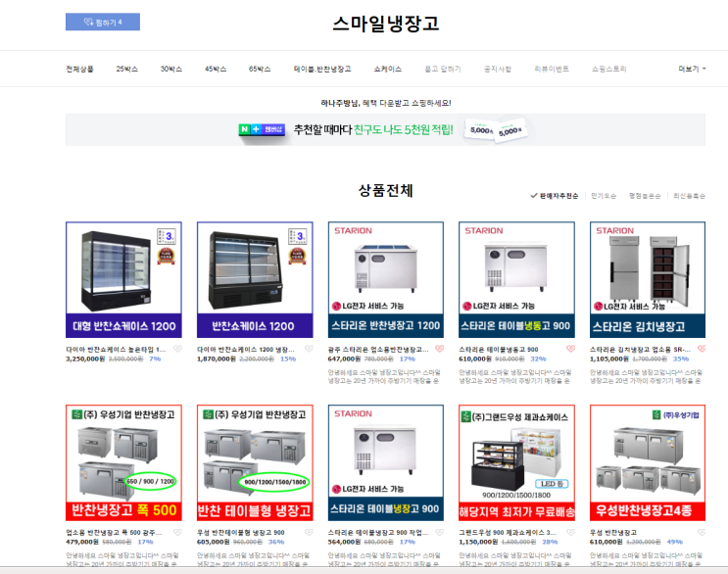Open title link 업소용 반찬냉장고 폭 500 광주
This screenshot has height=574, width=728.
[114, 532]
